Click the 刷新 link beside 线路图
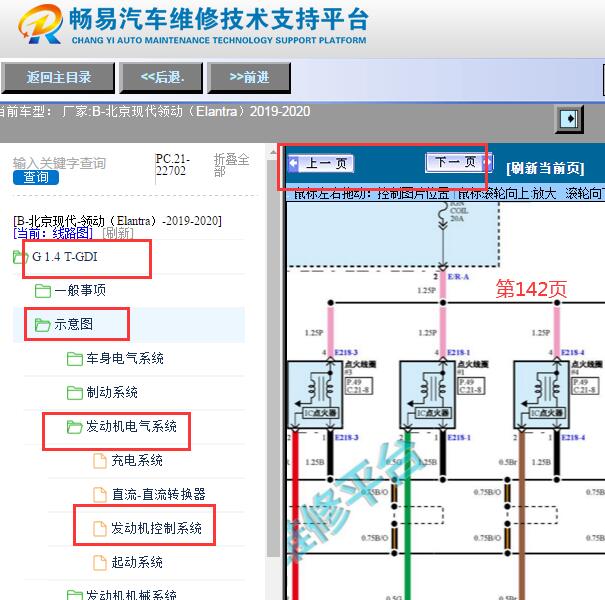 (117, 233)
